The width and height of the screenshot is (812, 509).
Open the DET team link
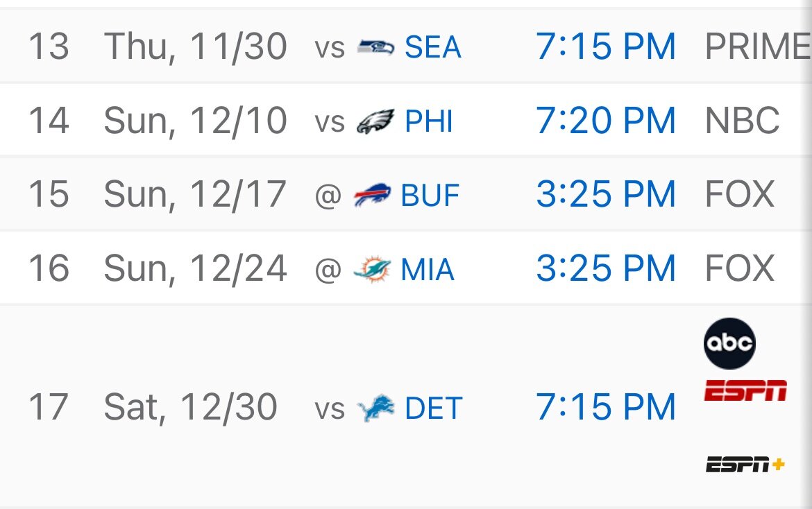click(x=433, y=408)
